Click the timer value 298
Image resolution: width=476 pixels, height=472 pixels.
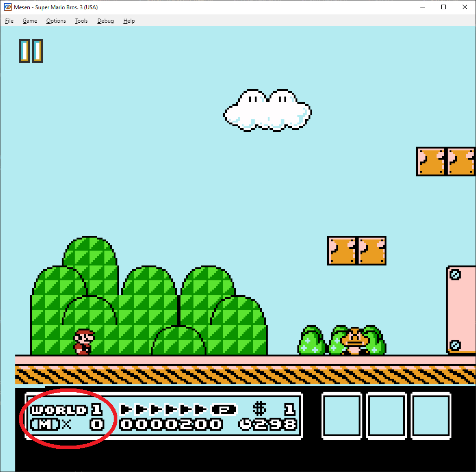pyautogui.click(x=275, y=424)
